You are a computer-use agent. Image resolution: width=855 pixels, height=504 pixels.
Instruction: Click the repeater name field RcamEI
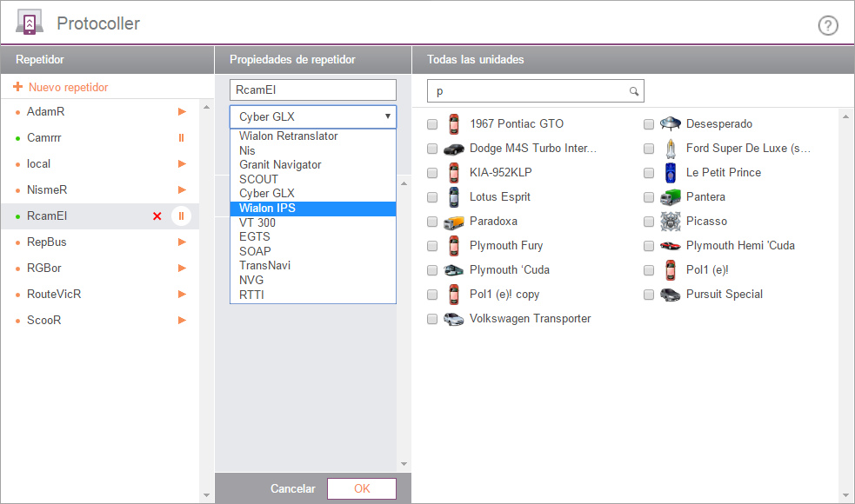point(312,90)
